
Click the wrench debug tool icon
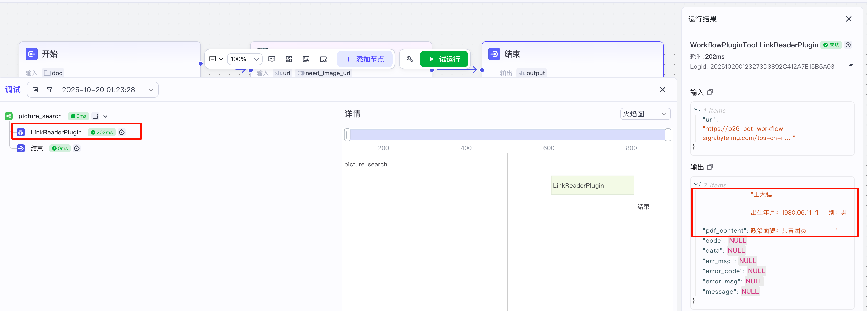[409, 59]
